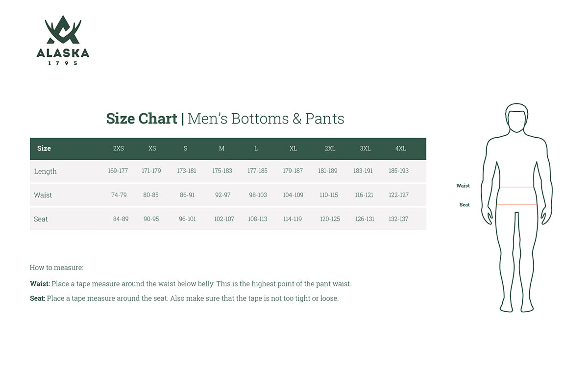Click the Length row label
Image resolution: width=588 pixels, height=392 pixels.
click(x=45, y=171)
